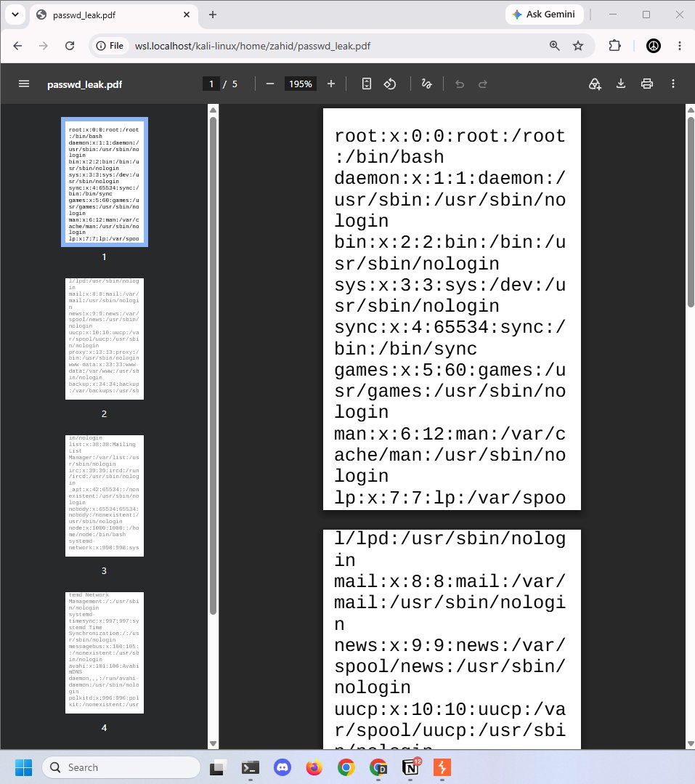The width and height of the screenshot is (695, 784).
Task: Click the address bar URL
Action: [x=252, y=46]
